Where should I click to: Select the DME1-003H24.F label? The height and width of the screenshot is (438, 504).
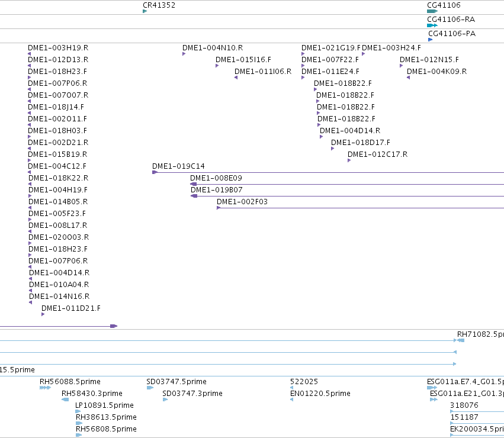coord(391,48)
